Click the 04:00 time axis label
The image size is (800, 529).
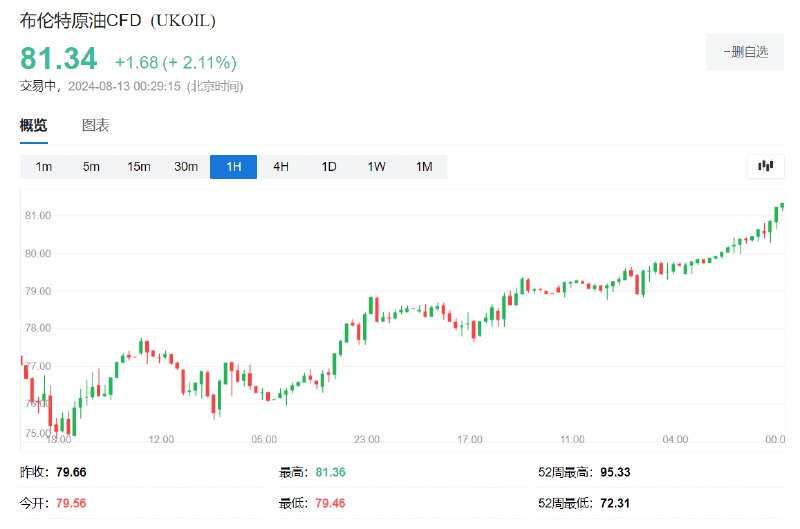point(676,439)
